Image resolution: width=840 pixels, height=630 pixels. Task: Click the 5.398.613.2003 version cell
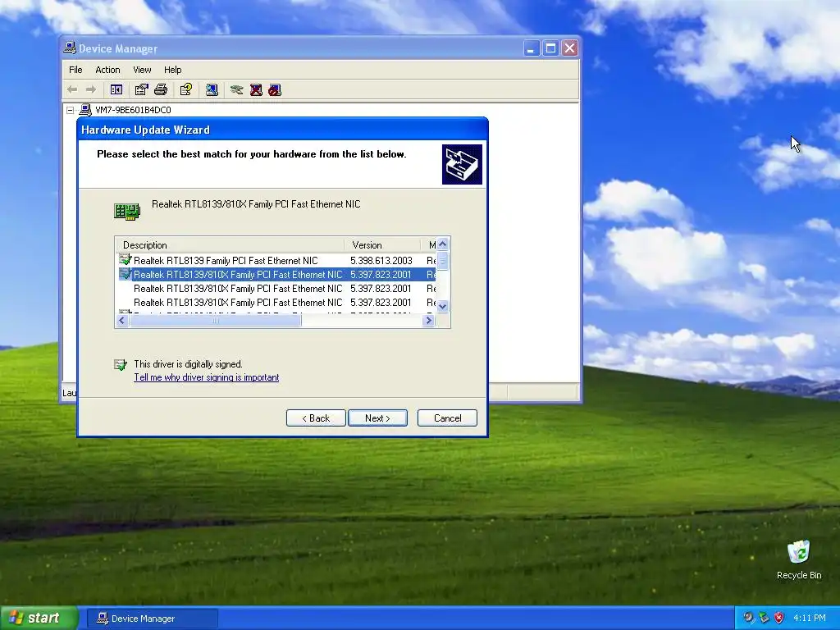(x=381, y=260)
